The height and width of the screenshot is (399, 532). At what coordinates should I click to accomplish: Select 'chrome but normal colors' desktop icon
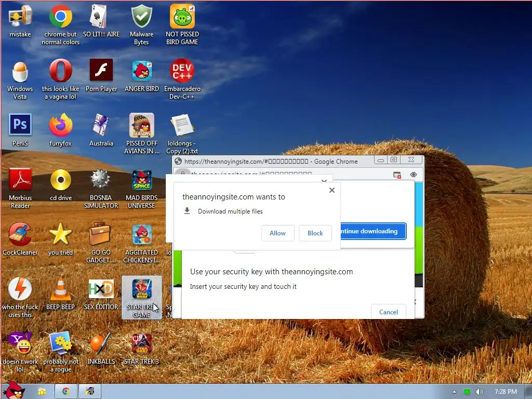[60, 25]
